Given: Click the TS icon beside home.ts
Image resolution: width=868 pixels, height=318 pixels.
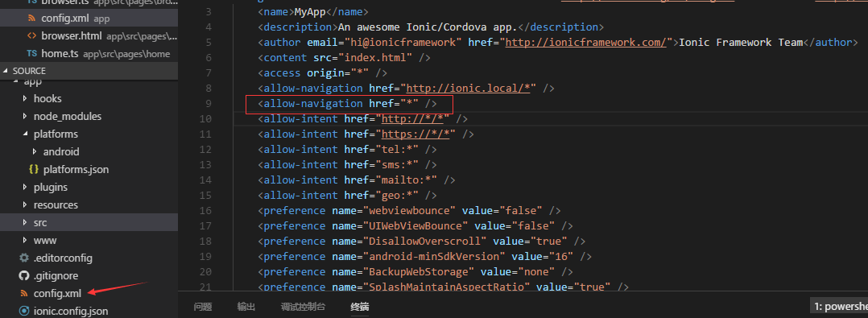Looking at the screenshot, I should point(31,54).
